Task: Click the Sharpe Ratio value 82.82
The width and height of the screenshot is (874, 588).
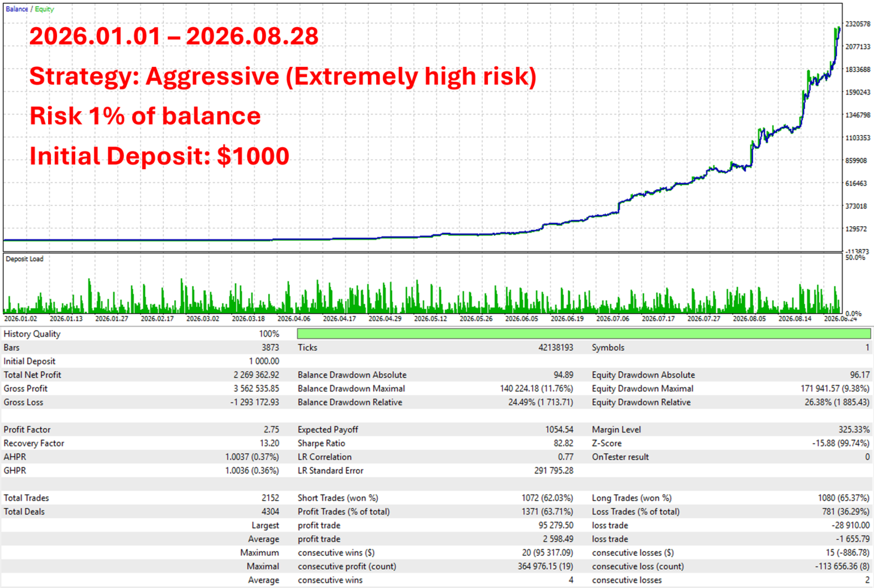Action: click(563, 444)
